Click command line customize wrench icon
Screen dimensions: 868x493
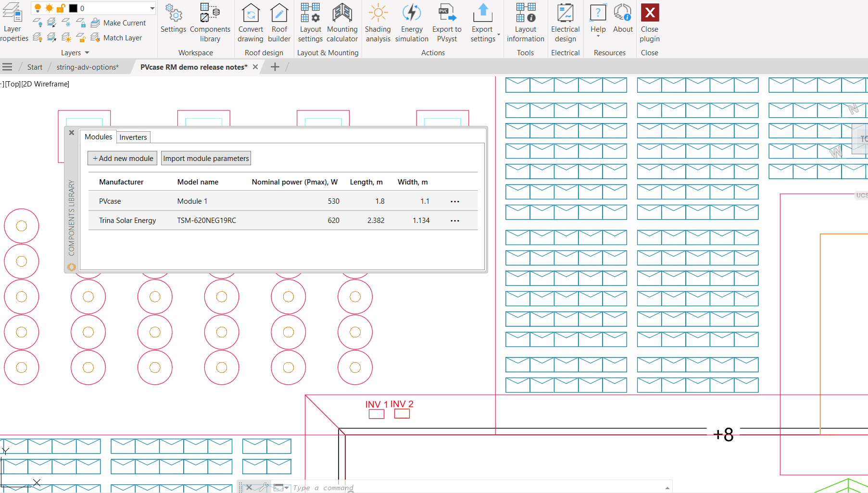[263, 487]
